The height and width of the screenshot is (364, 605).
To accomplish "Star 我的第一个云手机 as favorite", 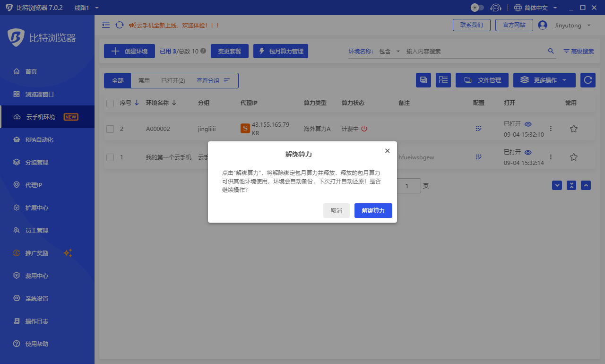I will point(573,157).
